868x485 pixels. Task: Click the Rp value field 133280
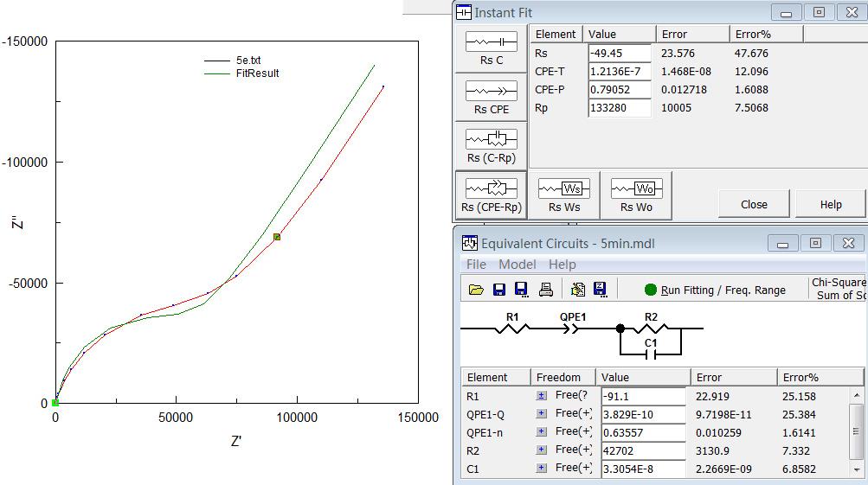(x=620, y=108)
